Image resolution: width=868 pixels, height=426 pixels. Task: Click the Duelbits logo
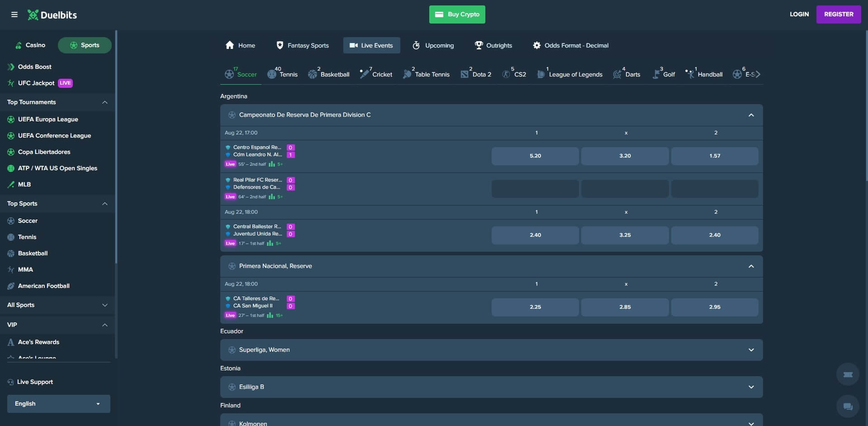coord(52,14)
